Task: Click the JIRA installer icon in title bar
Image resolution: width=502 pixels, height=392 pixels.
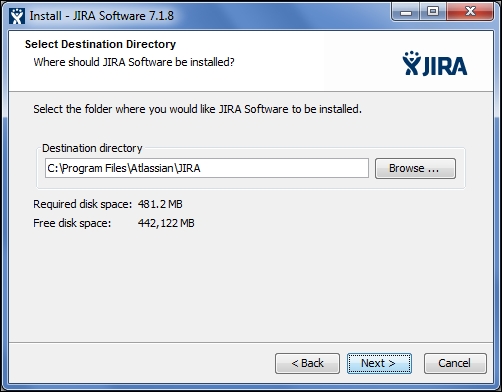Action: tap(17, 16)
